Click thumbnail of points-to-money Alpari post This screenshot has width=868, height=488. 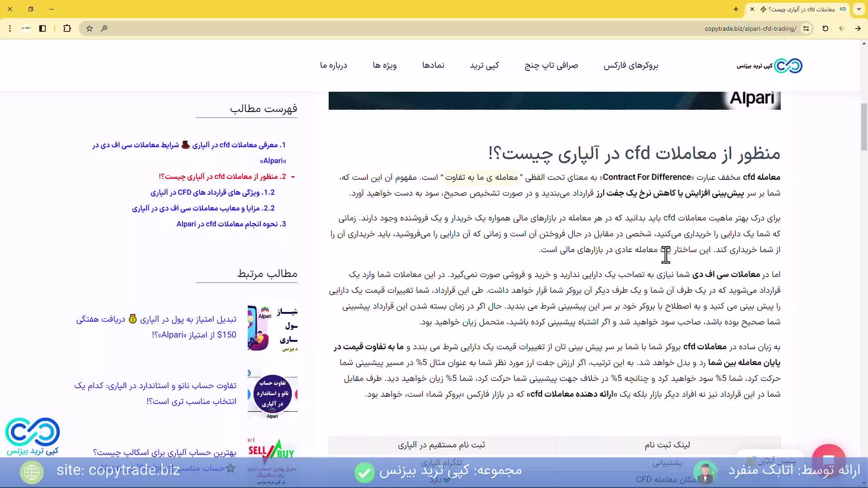[273, 328]
